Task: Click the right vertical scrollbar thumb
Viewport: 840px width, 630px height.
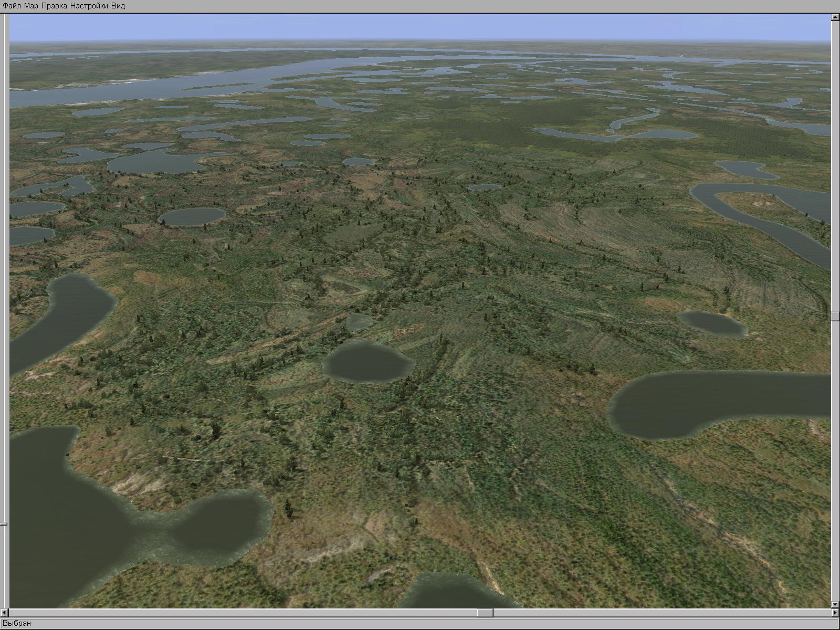Action: pyautogui.click(x=835, y=316)
